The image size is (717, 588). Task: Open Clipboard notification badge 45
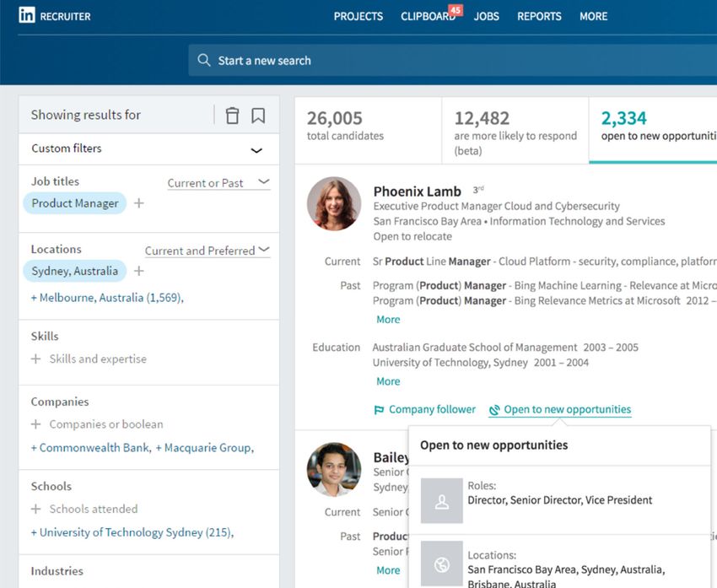tap(456, 10)
